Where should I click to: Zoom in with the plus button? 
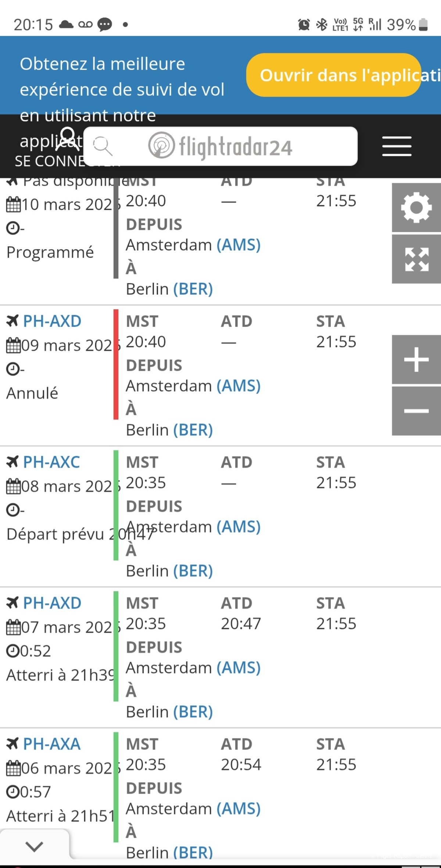[416, 359]
